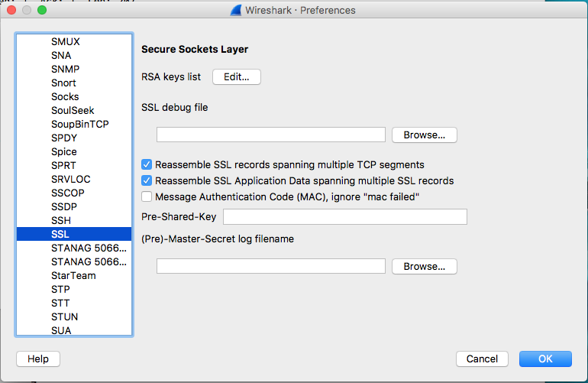Focus the Pre-Shared-Key input field
Image resolution: width=588 pixels, height=383 pixels.
[344, 217]
